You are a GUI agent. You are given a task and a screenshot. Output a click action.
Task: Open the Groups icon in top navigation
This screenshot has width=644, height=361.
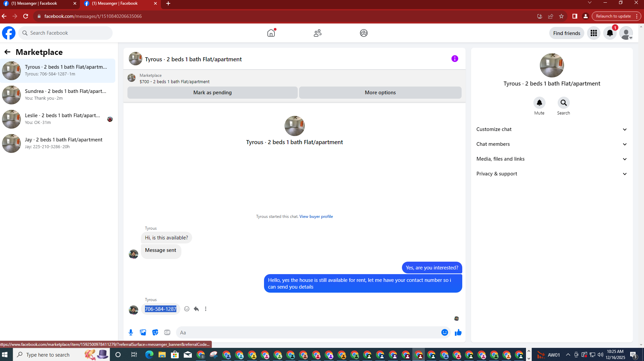click(363, 33)
